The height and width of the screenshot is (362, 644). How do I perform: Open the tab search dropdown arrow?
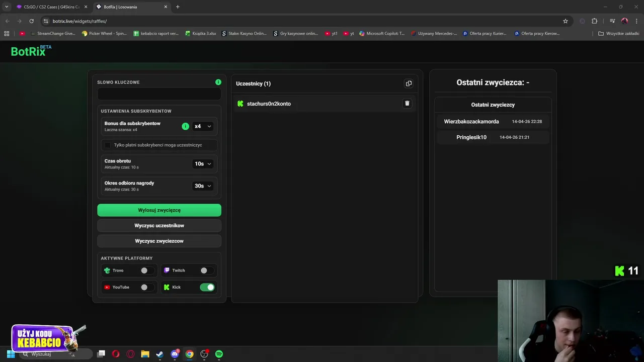[7, 7]
